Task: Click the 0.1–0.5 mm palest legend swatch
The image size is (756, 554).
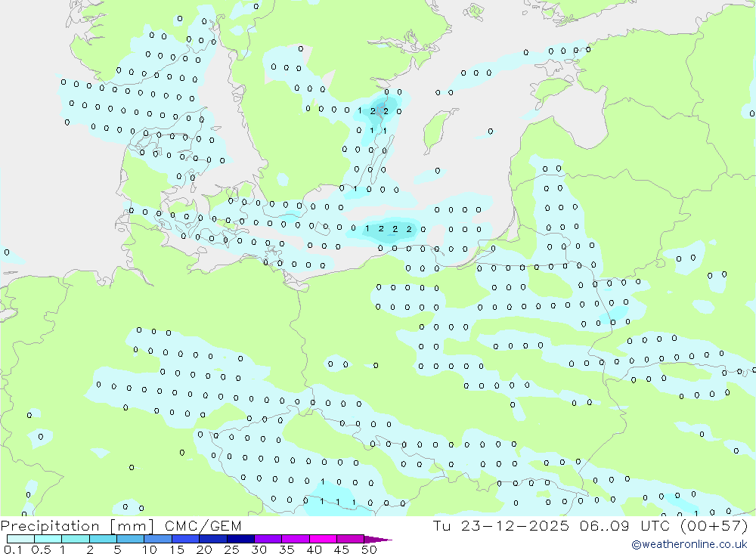Action: [x=20, y=539]
